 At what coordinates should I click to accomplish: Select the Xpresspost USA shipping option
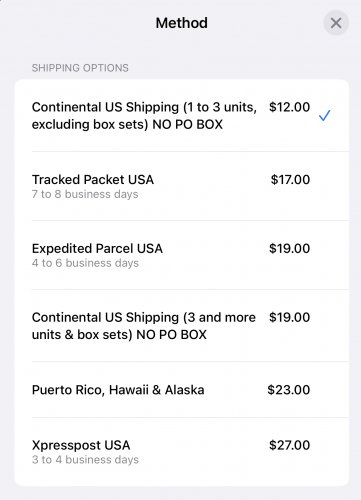(182, 452)
